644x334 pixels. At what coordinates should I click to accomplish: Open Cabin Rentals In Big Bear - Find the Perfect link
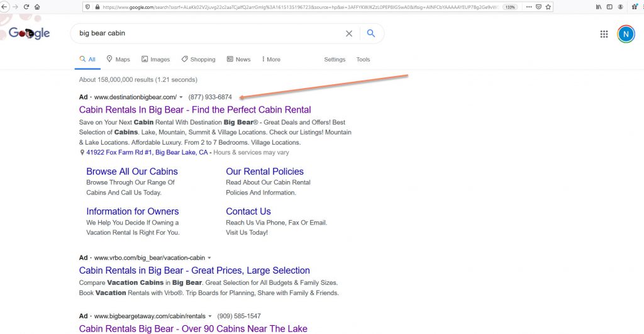[x=195, y=109]
